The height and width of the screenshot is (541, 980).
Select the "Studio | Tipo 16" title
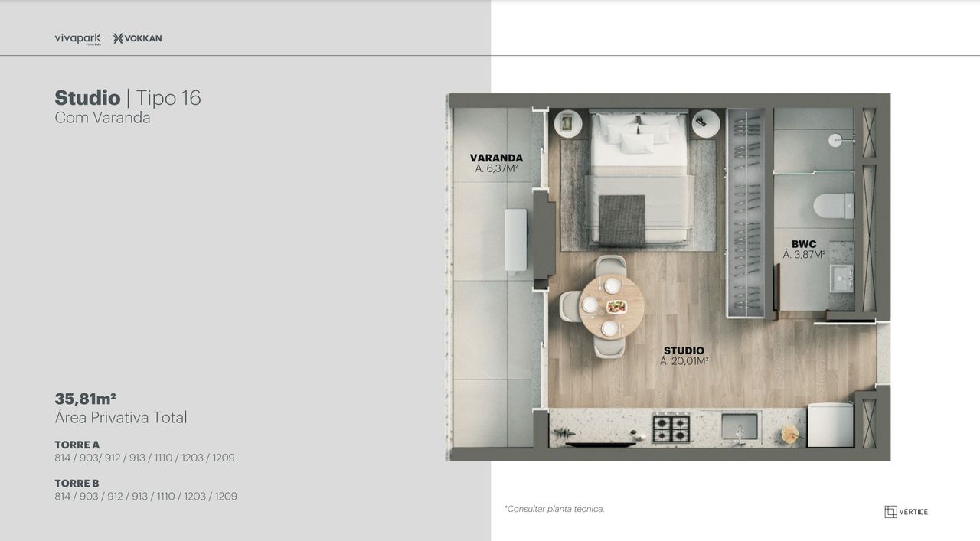pos(128,98)
